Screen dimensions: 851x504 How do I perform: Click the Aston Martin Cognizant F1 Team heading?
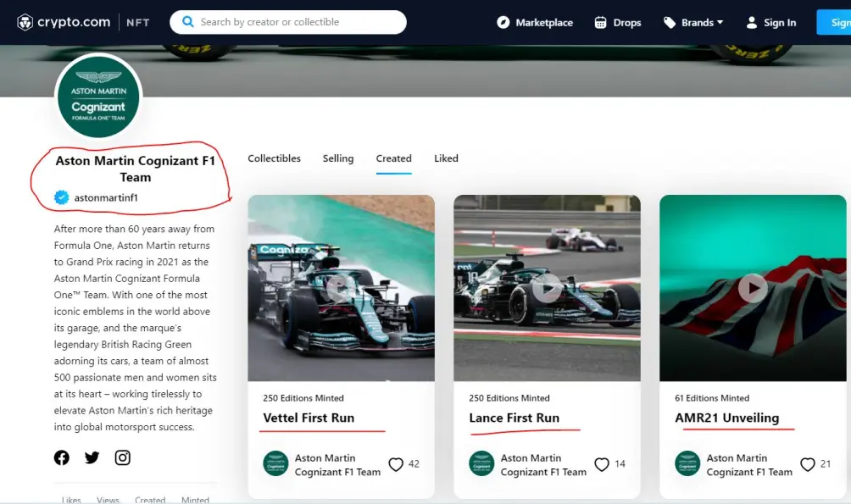click(x=135, y=169)
